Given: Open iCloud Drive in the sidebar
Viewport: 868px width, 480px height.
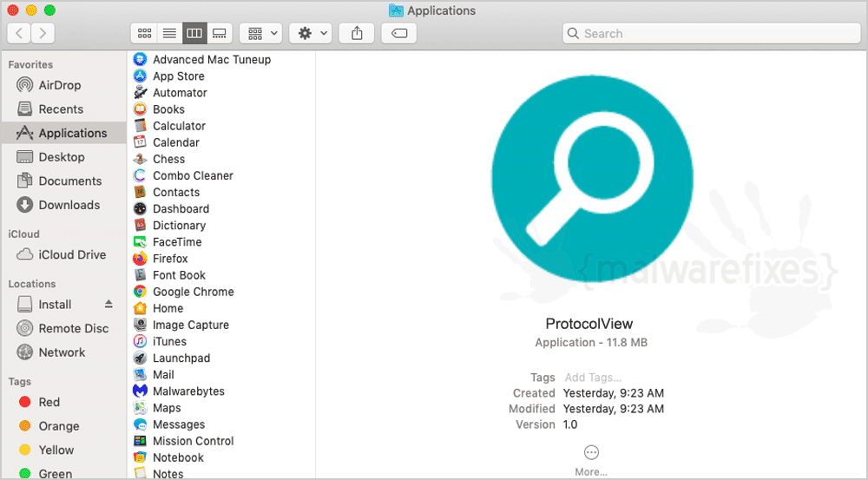Looking at the screenshot, I should (63, 254).
